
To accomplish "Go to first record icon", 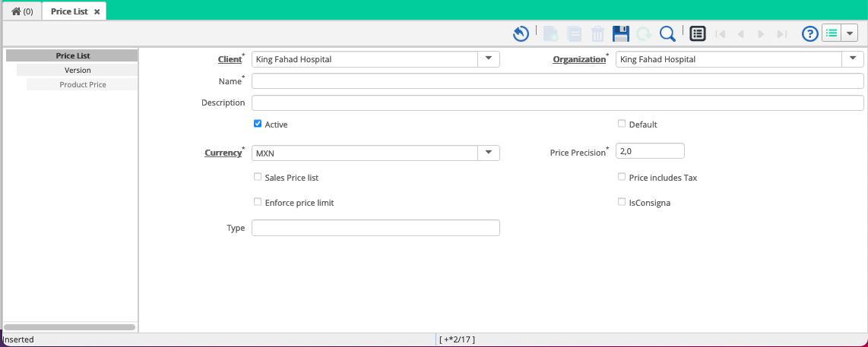I will tap(721, 34).
